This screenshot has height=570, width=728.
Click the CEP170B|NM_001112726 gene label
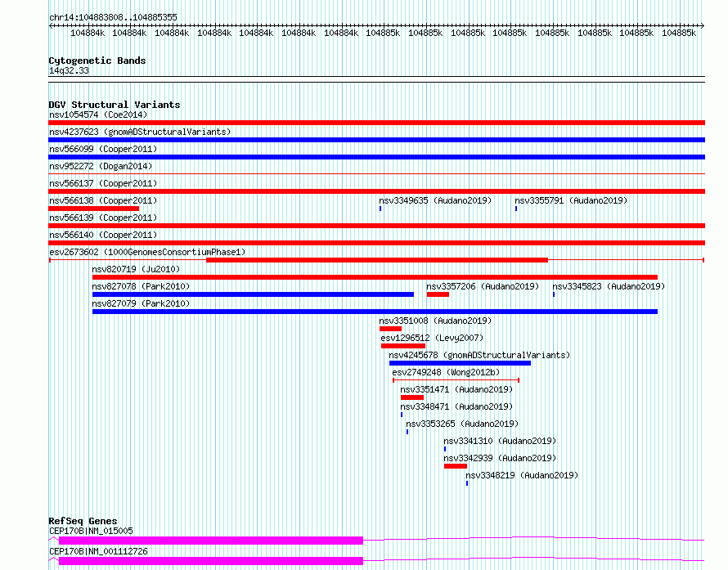pos(98,551)
